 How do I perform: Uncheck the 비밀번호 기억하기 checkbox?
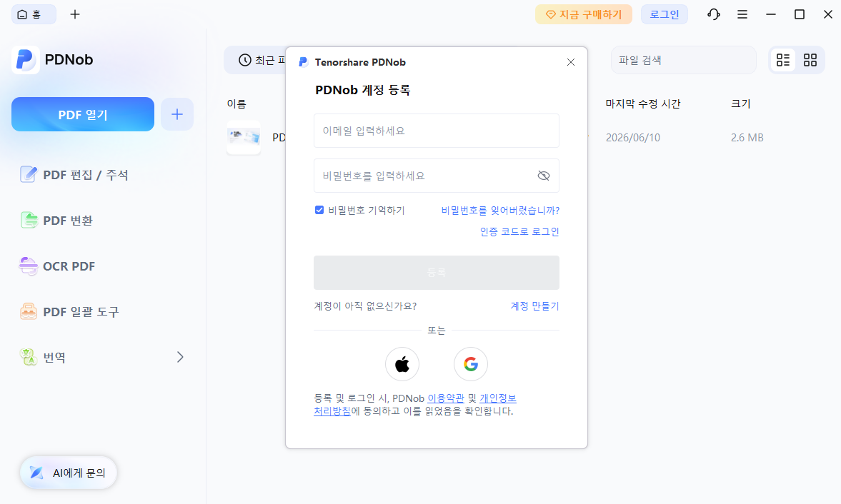pos(319,210)
